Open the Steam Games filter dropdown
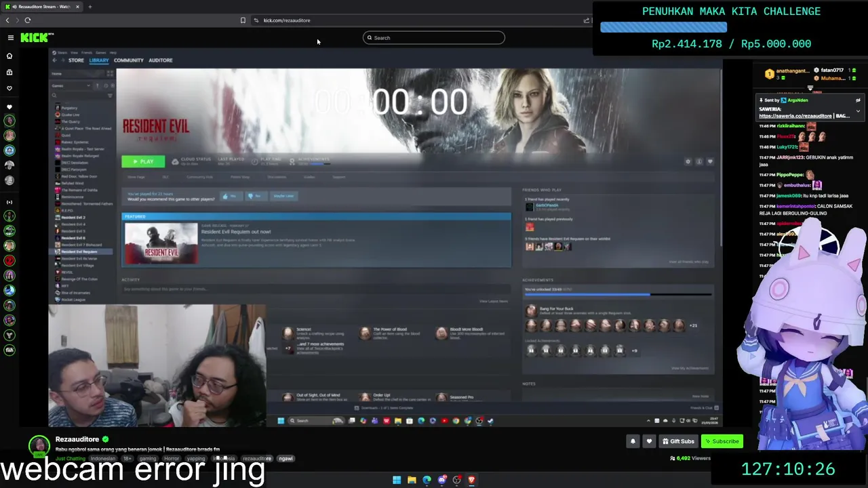The height and width of the screenshot is (488, 868). coord(71,86)
